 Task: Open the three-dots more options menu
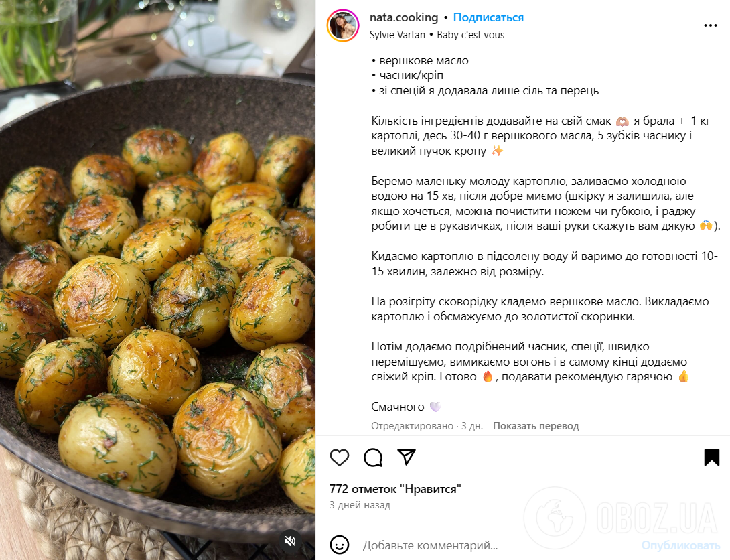[711, 25]
